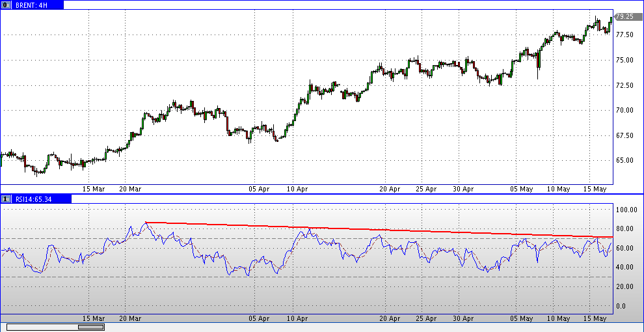The image size is (644, 332).
Task: Click the 75.00 price axis label
Action: (x=624, y=60)
